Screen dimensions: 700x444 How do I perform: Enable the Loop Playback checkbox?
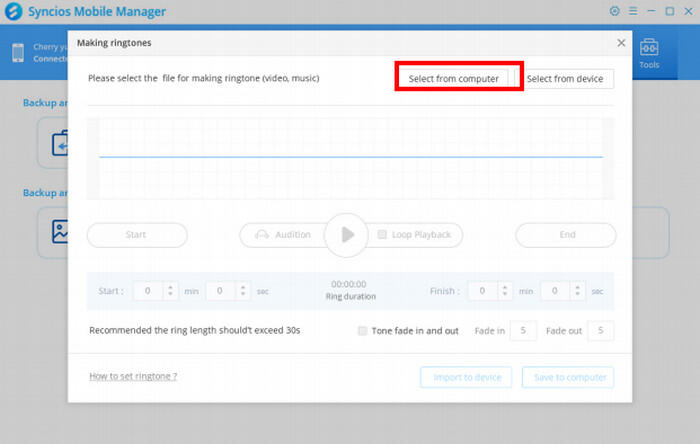[382, 235]
